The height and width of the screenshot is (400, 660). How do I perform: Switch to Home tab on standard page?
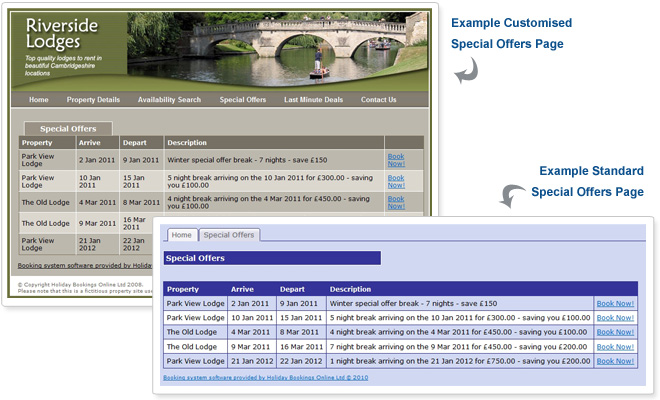[x=181, y=235]
